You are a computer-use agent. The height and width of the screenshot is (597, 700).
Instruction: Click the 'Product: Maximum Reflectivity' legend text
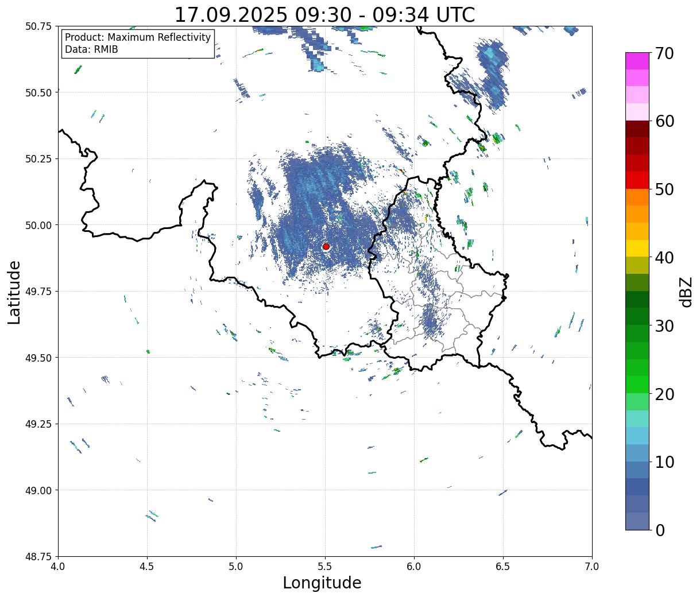[138, 37]
